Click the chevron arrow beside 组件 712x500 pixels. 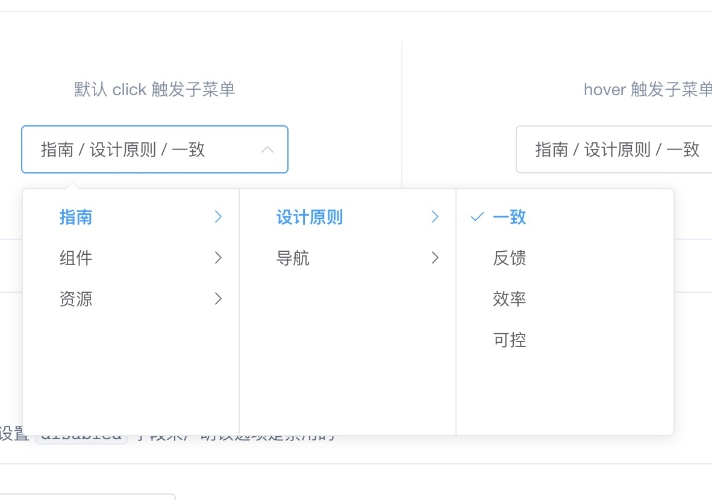click(x=218, y=258)
